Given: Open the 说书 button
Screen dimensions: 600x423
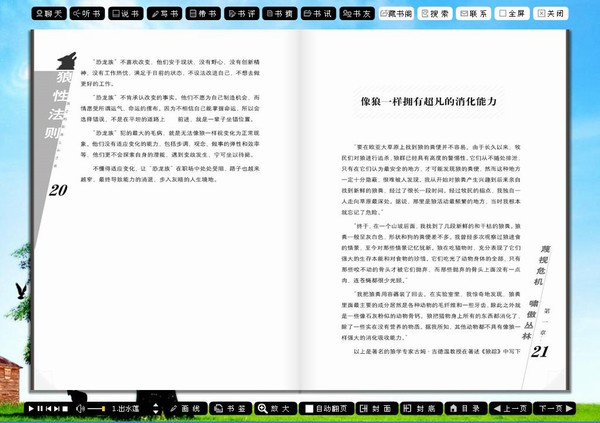Looking at the screenshot, I should 126,14.
